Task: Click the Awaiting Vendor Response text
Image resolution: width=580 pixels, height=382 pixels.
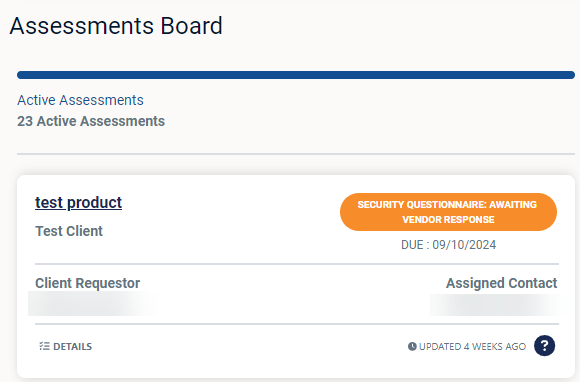Action: tap(469, 212)
